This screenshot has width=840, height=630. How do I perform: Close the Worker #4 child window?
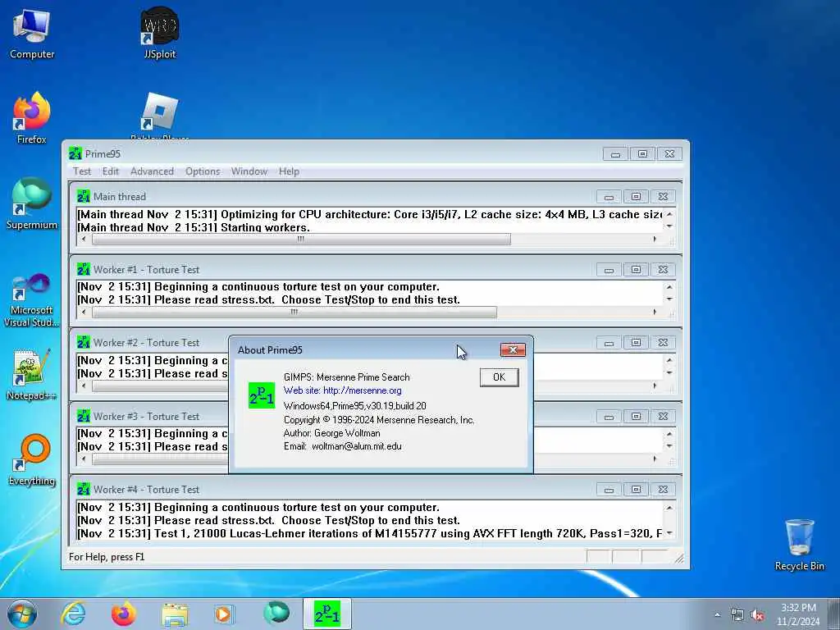click(x=663, y=489)
